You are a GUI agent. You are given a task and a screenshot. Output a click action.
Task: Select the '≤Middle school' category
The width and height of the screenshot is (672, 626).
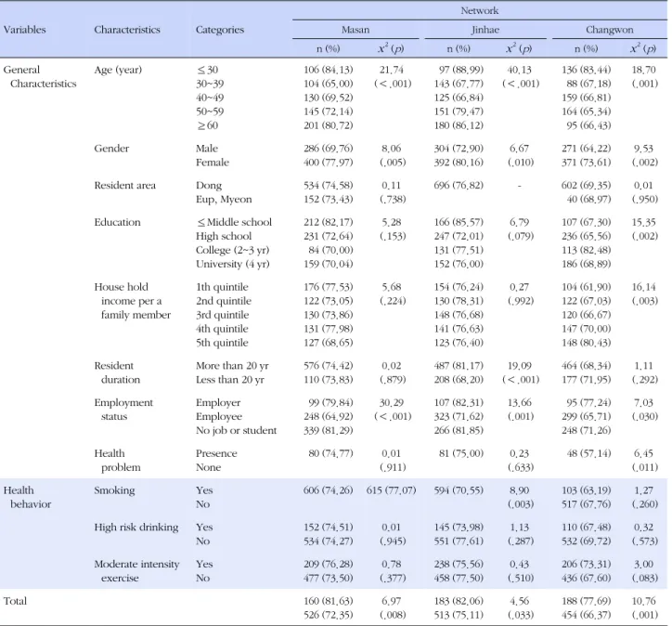(x=235, y=222)
